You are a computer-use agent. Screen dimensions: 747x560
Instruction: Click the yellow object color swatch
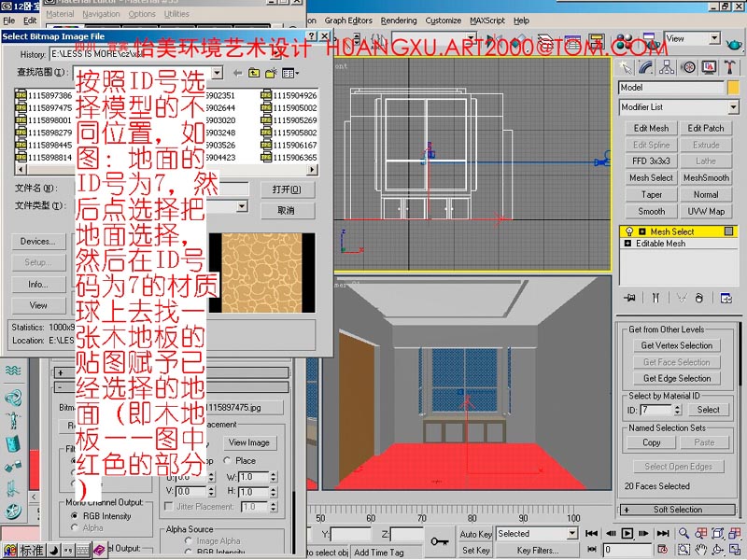(x=733, y=87)
